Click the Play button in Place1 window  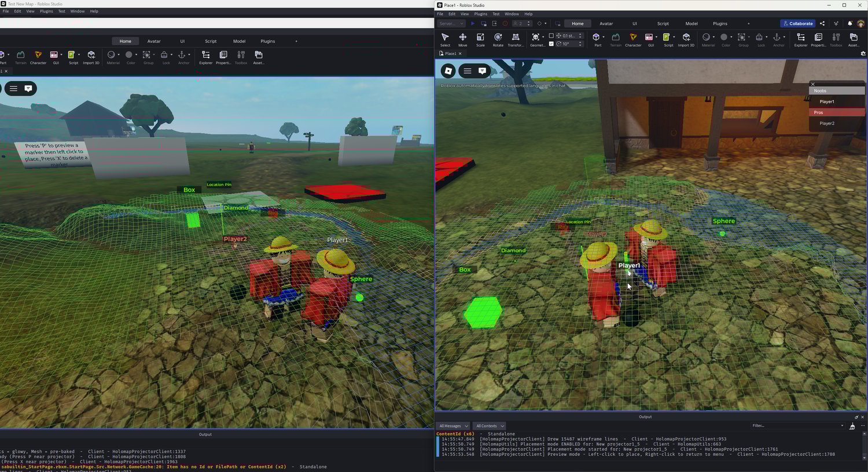coord(472,24)
